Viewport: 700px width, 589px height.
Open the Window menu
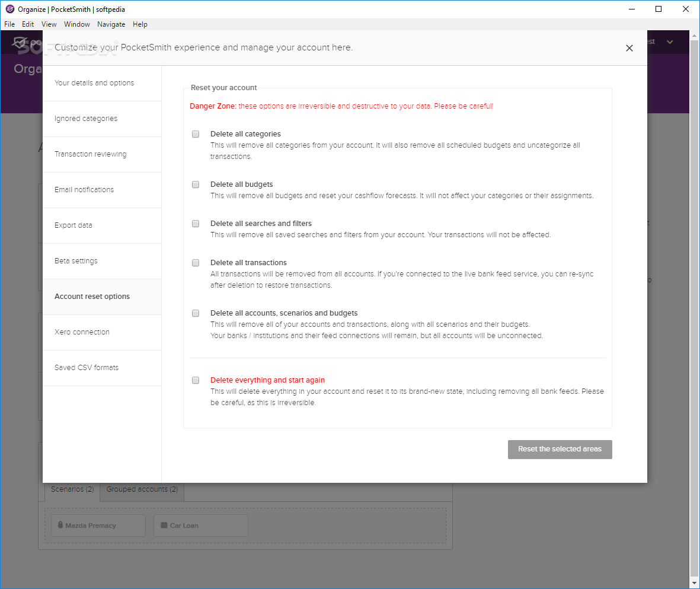[x=77, y=24]
